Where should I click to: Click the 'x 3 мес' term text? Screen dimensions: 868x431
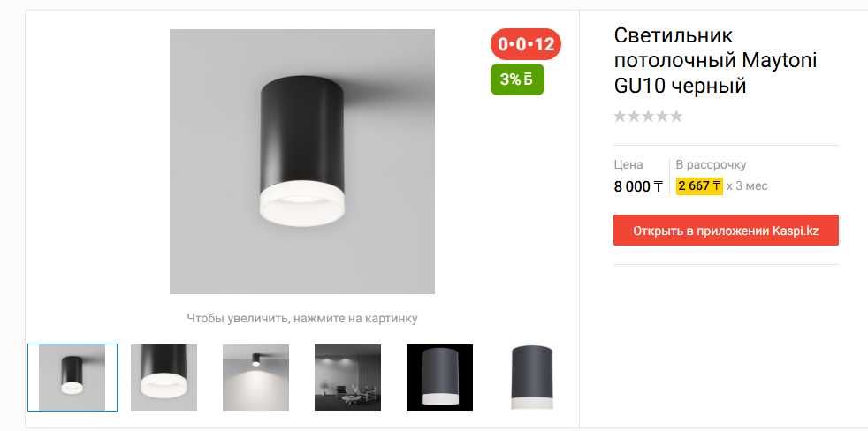pyautogui.click(x=747, y=185)
